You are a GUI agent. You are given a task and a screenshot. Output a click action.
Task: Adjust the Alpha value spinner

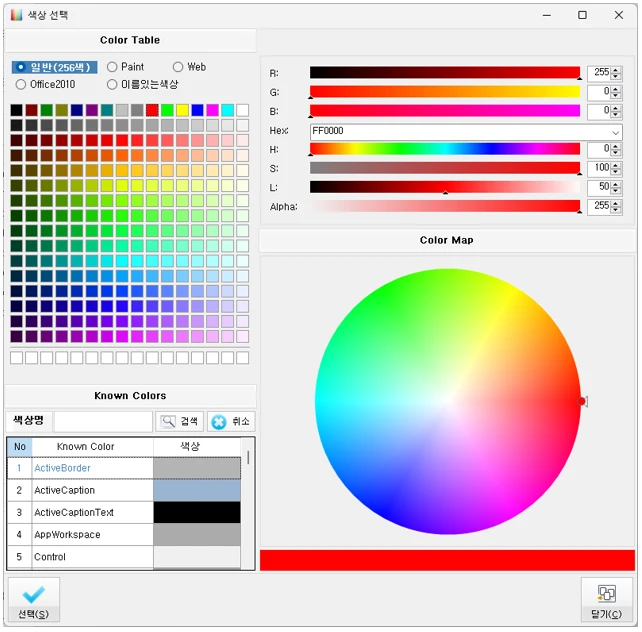coord(616,206)
